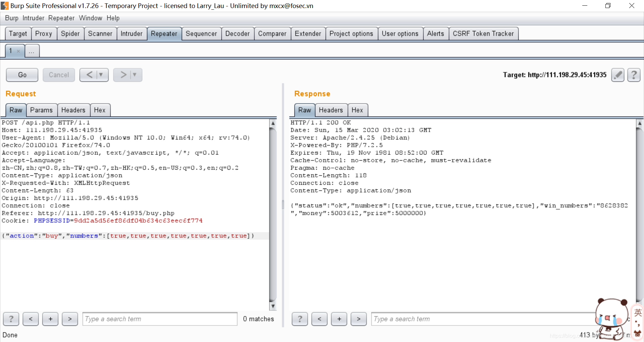Click the Burp Suite application logo icon
This screenshot has width=644, height=342.
click(x=5, y=6)
